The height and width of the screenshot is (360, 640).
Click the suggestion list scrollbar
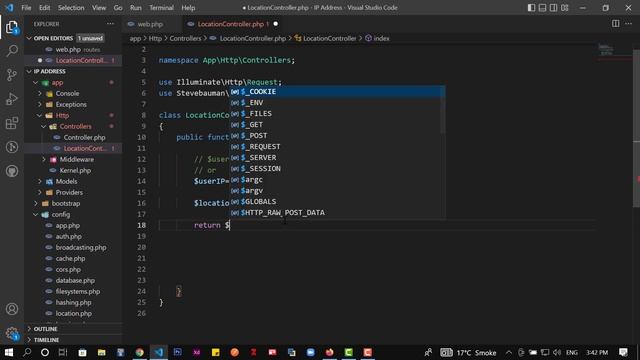442,110
